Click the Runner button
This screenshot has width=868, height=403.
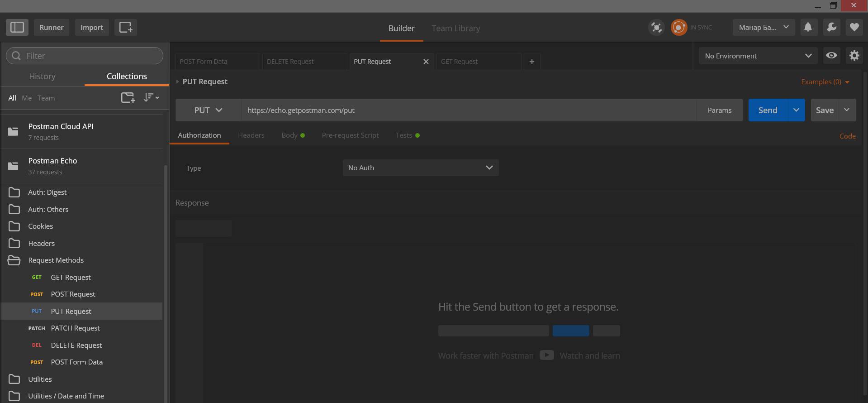(52, 27)
